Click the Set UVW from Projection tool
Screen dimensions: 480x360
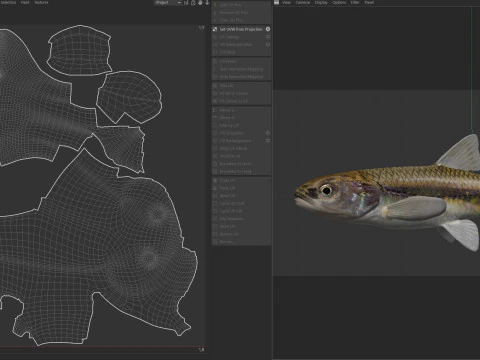[x=241, y=29]
